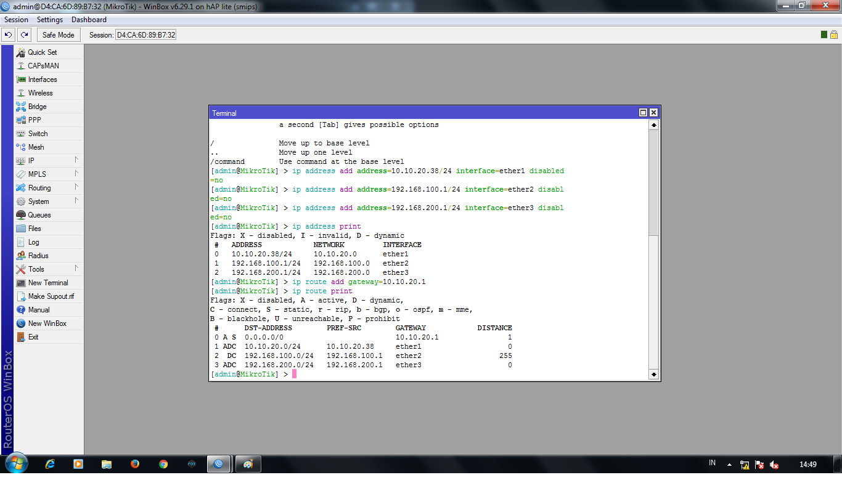Close the Terminal window
Image resolution: width=842 pixels, height=504 pixels.
653,113
